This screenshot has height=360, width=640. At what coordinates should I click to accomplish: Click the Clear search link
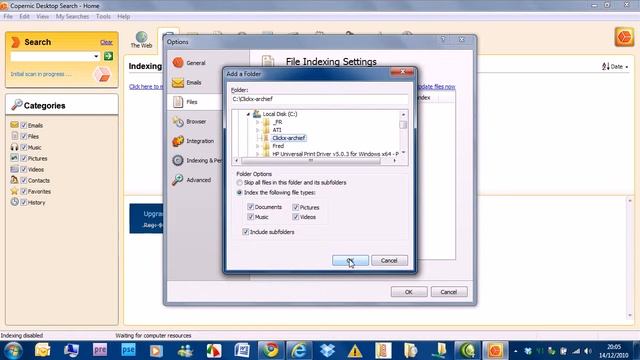[106, 42]
